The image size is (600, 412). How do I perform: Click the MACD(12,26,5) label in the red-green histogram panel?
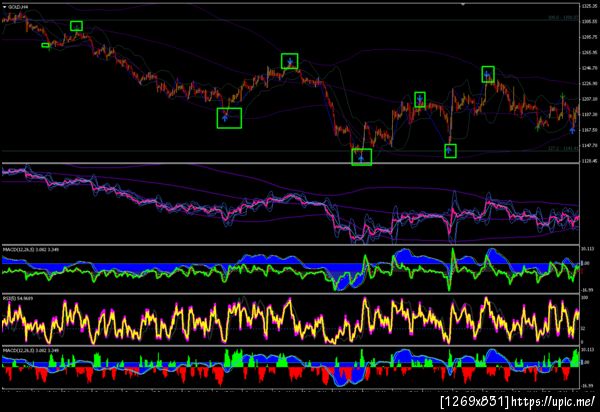[x=31, y=350]
